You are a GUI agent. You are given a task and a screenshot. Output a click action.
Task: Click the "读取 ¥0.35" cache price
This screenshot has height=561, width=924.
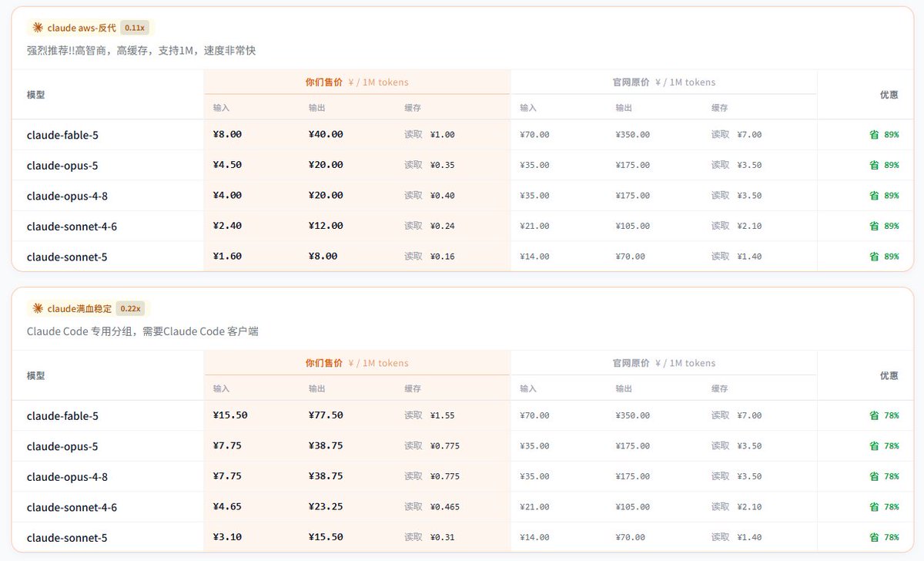(x=430, y=165)
